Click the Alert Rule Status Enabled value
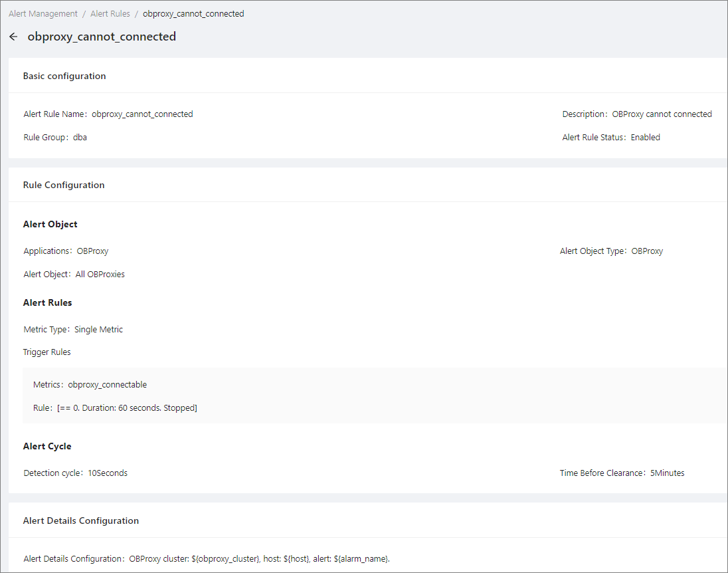This screenshot has width=728, height=573. coord(645,138)
